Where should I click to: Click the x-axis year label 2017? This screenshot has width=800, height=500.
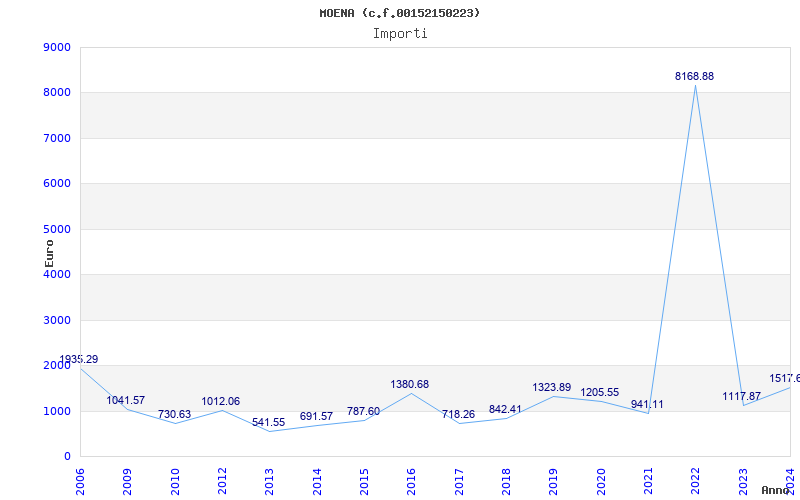[459, 482]
